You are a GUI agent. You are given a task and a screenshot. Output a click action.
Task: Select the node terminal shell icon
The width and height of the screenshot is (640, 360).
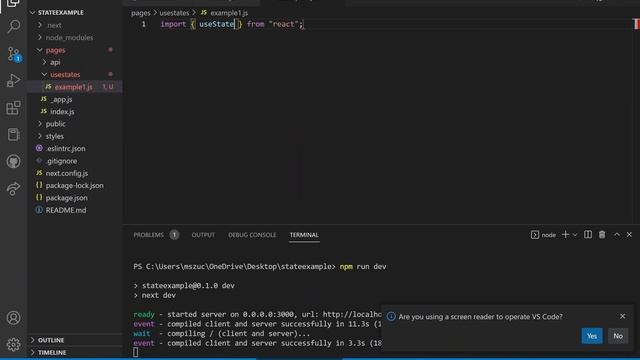535,235
